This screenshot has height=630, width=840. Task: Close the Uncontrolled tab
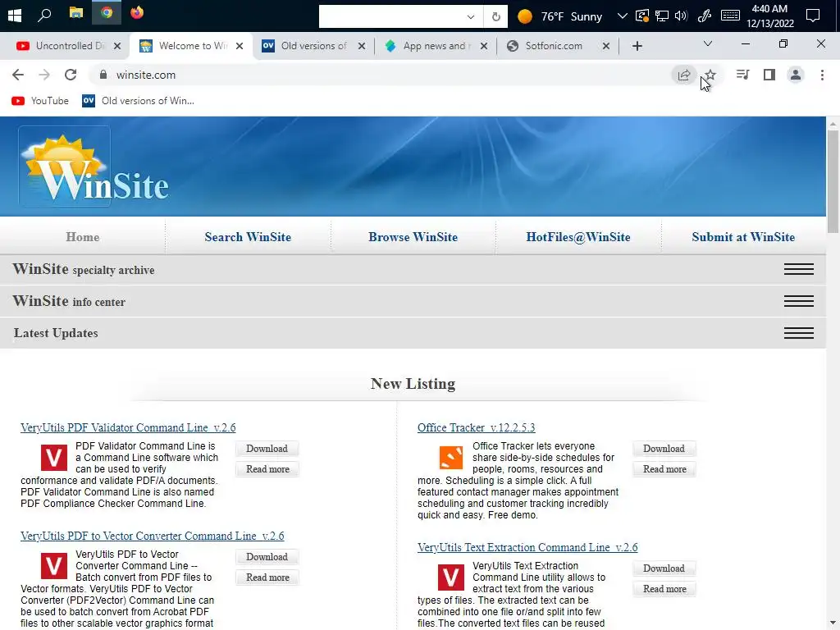point(117,46)
